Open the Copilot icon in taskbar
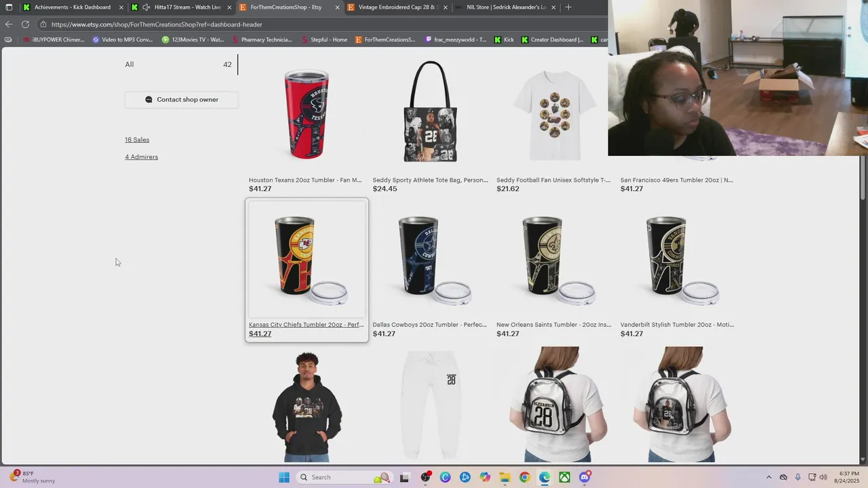Image resolution: width=868 pixels, height=488 pixels. (485, 477)
